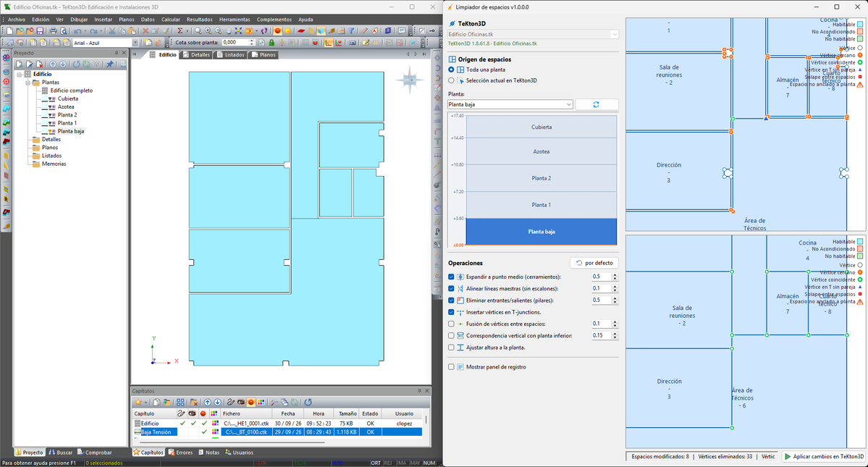
Task: Uncheck 'Expandir a punto medio (cerramientos)'
Action: (451, 277)
